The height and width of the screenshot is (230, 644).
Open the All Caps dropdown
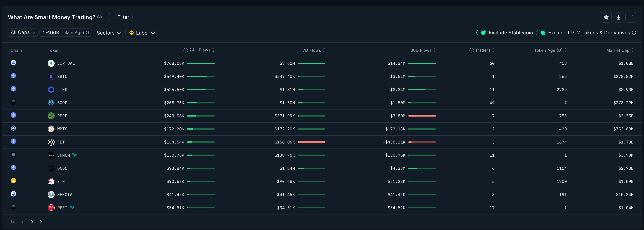coord(23,33)
